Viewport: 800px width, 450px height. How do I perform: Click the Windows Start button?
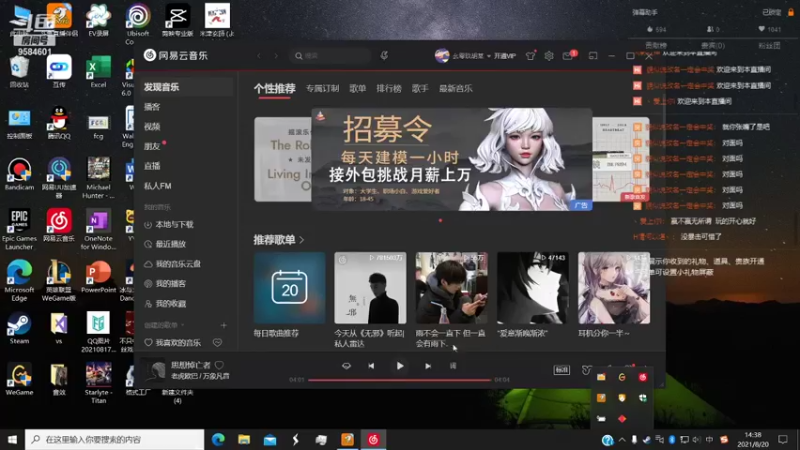[12, 439]
